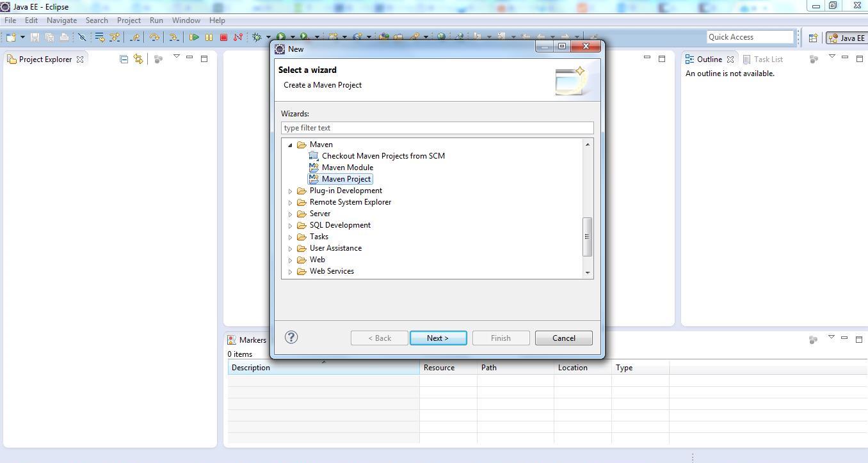Open the Project menu

click(x=129, y=20)
